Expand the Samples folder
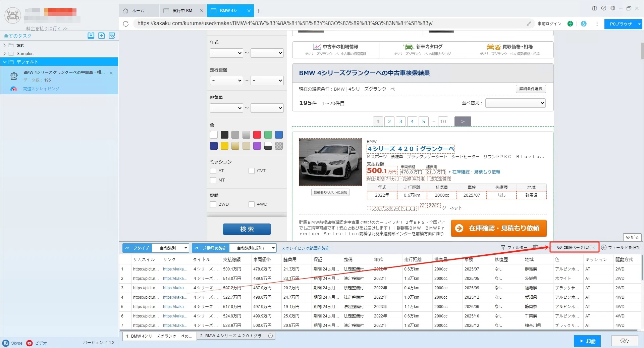The width and height of the screenshot is (644, 348). pyautogui.click(x=4, y=54)
